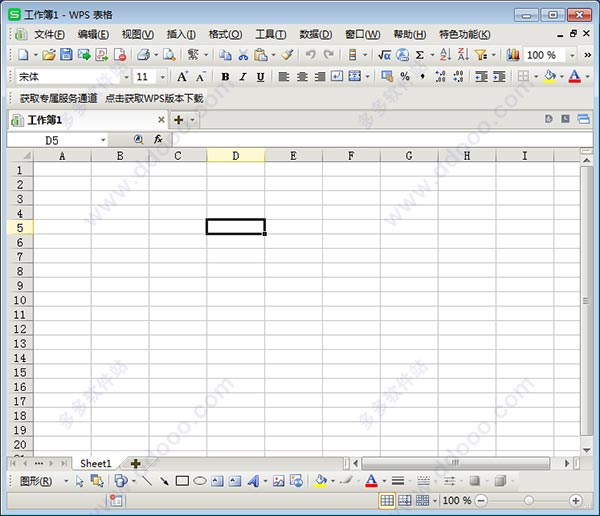The width and height of the screenshot is (600, 516).
Task: Expand new tab dropdown arrow
Action: [x=192, y=120]
